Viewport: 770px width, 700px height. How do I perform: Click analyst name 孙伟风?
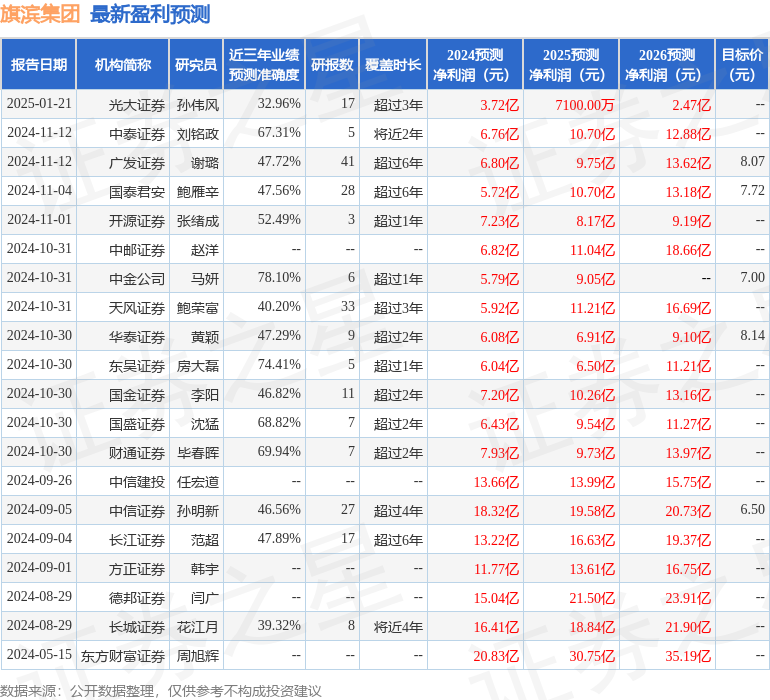pyautogui.click(x=198, y=105)
